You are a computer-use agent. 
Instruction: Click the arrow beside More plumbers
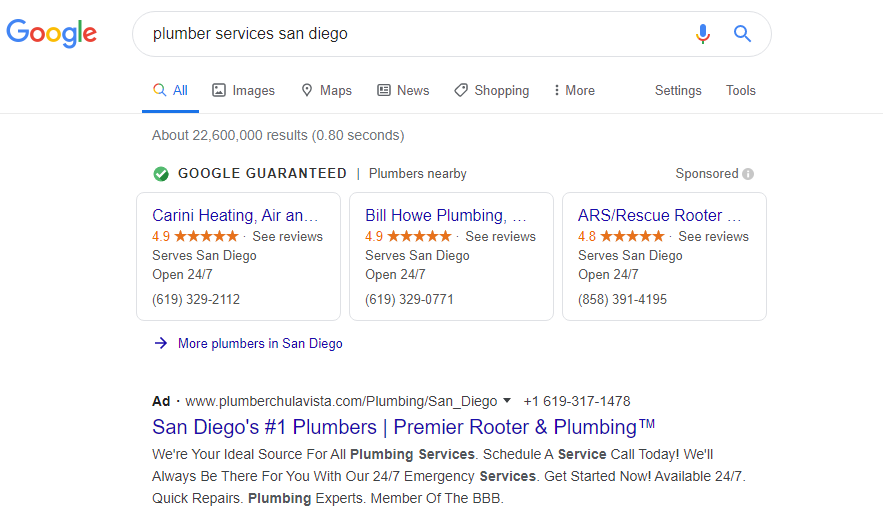[161, 343]
